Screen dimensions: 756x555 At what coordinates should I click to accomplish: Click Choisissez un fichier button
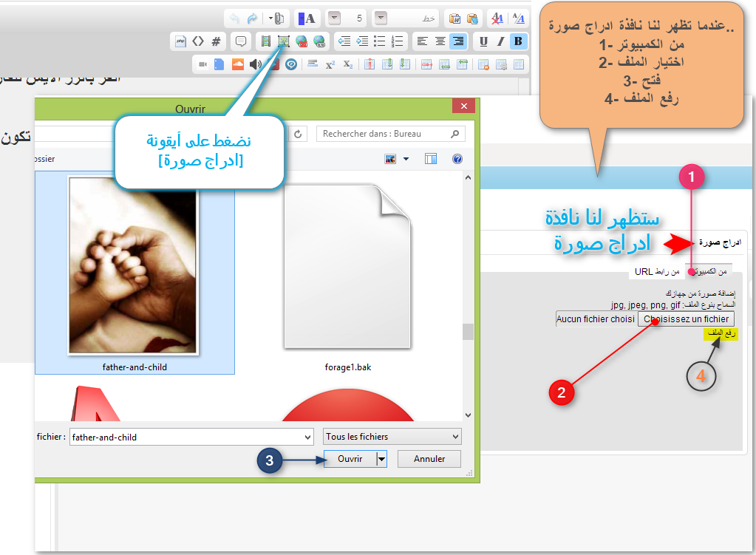point(686,319)
